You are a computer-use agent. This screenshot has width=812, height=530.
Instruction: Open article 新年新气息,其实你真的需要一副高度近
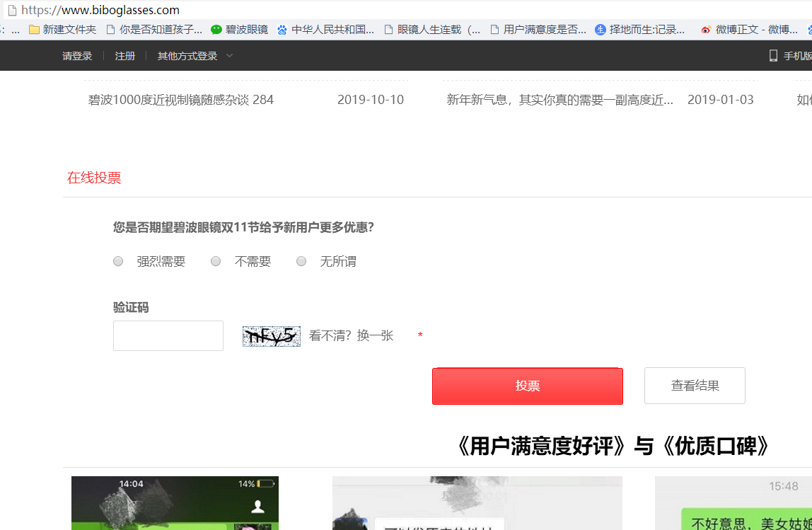(x=559, y=100)
